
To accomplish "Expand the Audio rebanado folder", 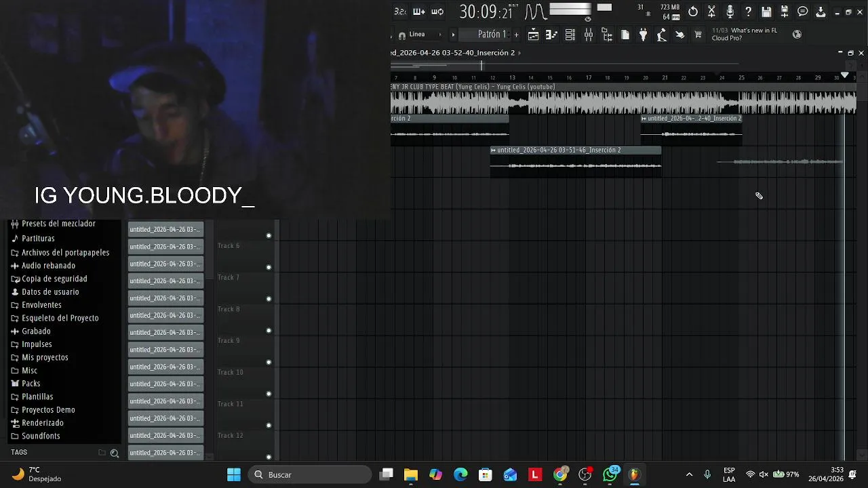I will (x=48, y=266).
